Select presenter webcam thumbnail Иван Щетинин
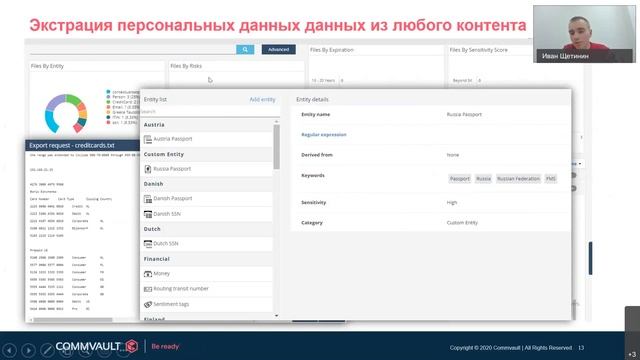640x360 pixels. (x=584, y=34)
